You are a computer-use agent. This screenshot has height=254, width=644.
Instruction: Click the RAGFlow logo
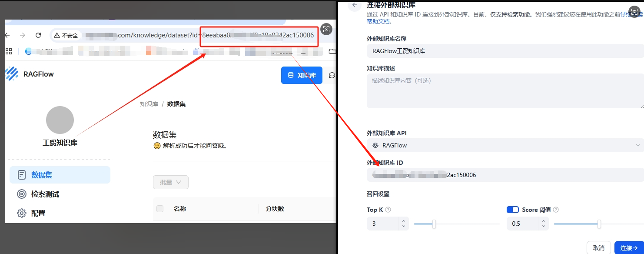[x=12, y=74]
